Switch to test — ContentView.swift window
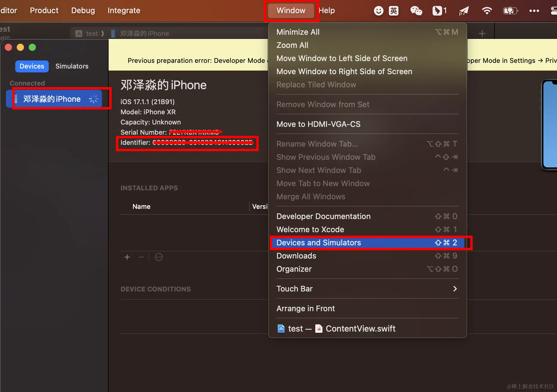557x392 pixels. (367, 329)
